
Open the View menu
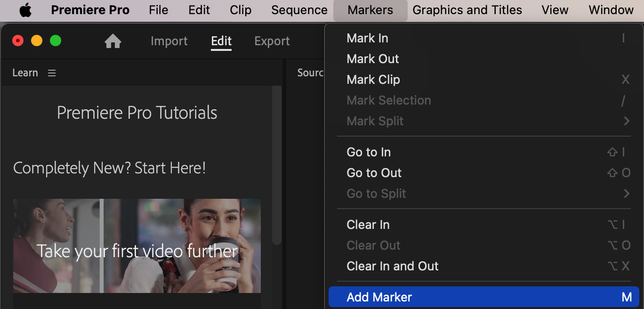[x=555, y=10]
